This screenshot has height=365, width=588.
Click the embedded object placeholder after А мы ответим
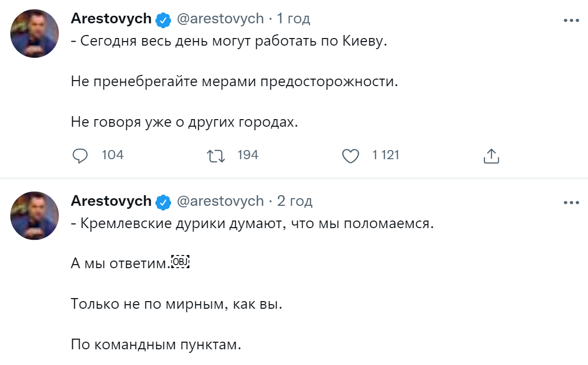pos(181,262)
